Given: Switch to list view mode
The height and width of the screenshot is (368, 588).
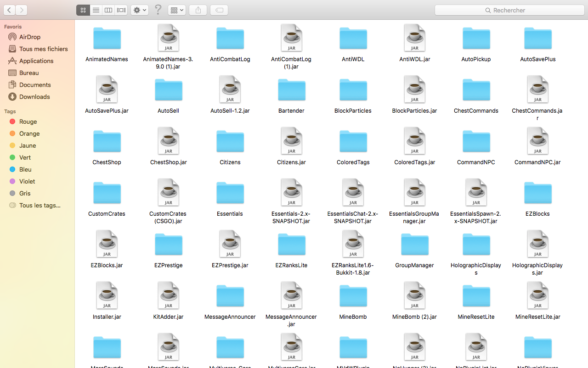Looking at the screenshot, I should tap(96, 10).
